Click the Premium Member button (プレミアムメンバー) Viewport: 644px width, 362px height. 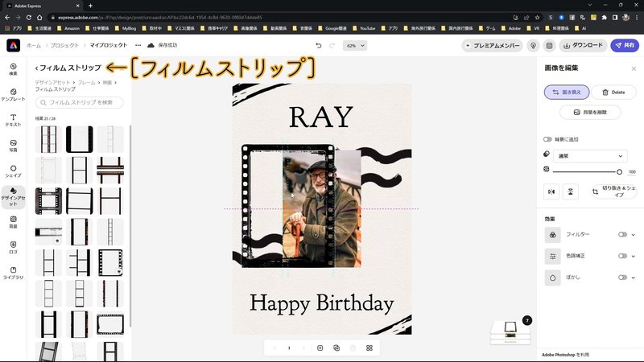[x=492, y=46]
